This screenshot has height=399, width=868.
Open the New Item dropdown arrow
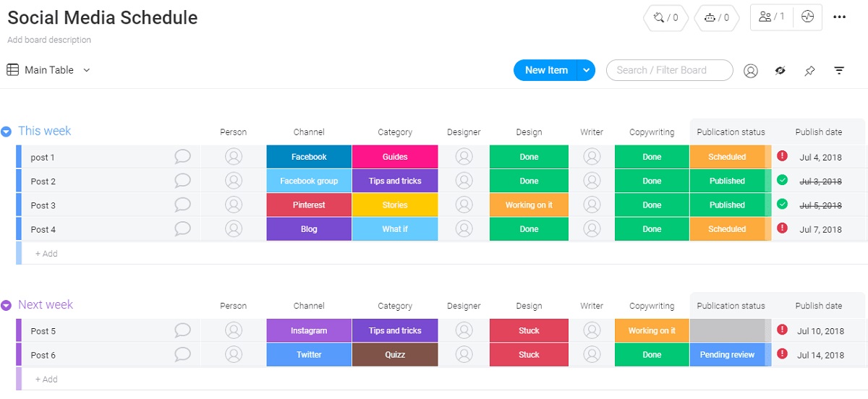coord(587,70)
